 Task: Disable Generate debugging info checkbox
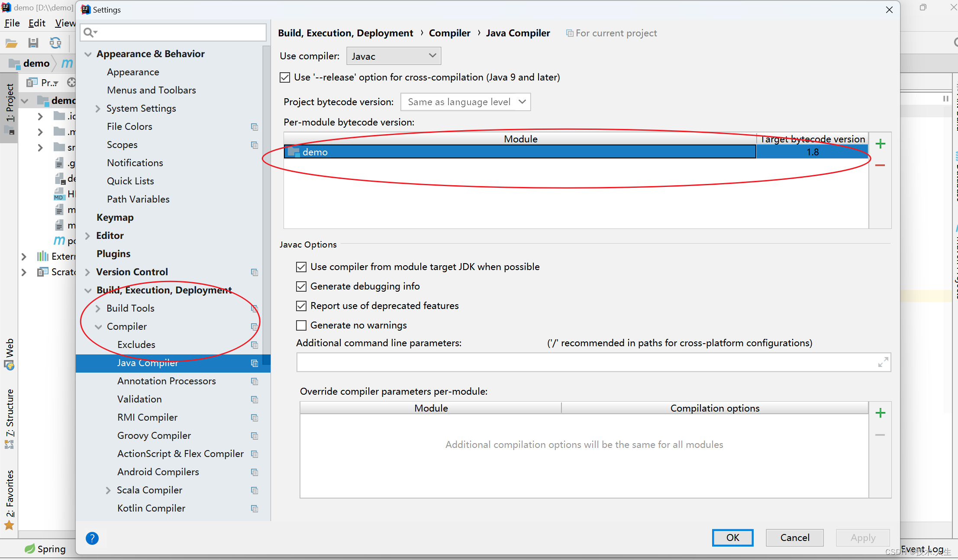point(301,286)
